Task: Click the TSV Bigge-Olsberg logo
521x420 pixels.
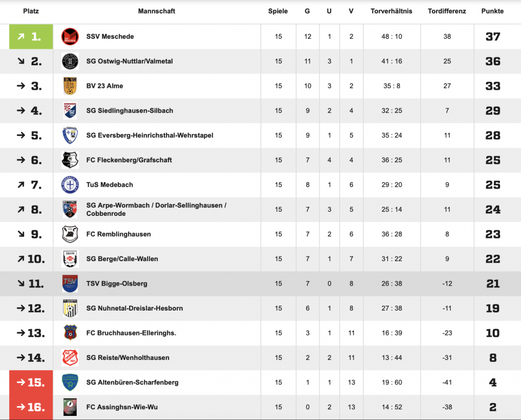Action: click(70, 284)
